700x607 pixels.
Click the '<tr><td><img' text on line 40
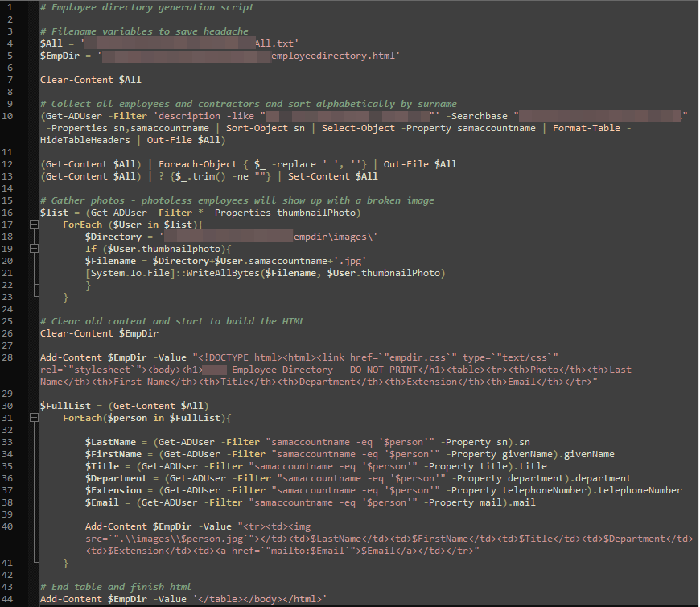(277, 526)
